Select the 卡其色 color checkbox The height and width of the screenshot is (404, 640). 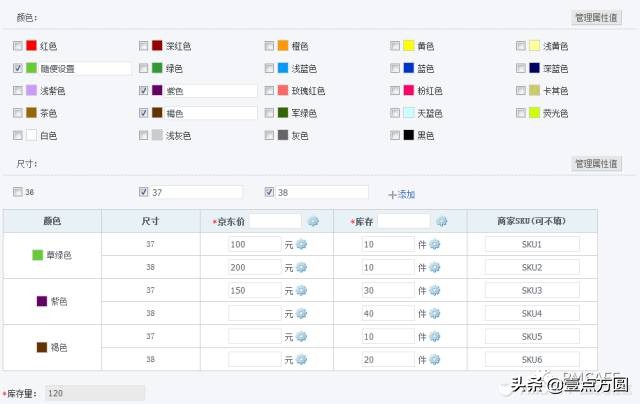pyautogui.click(x=520, y=91)
